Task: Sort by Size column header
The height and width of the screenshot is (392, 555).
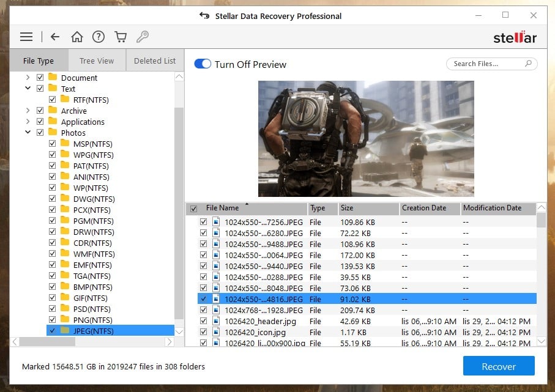Action: click(x=368, y=209)
